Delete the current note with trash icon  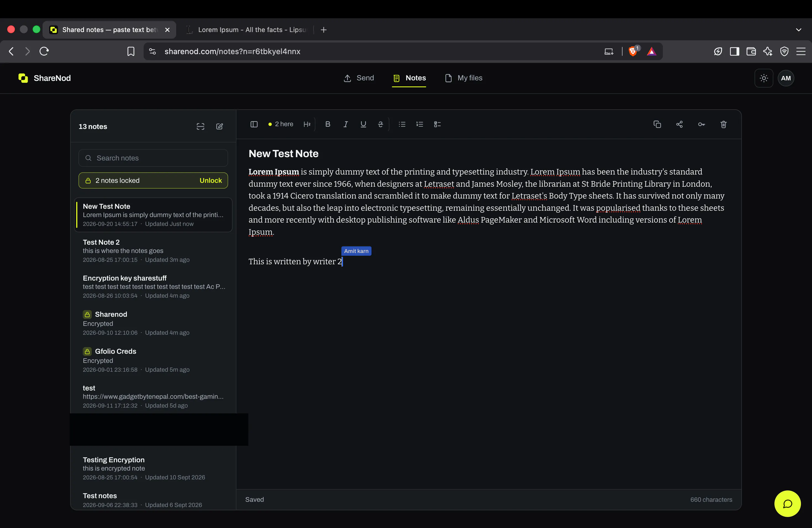pyautogui.click(x=724, y=124)
